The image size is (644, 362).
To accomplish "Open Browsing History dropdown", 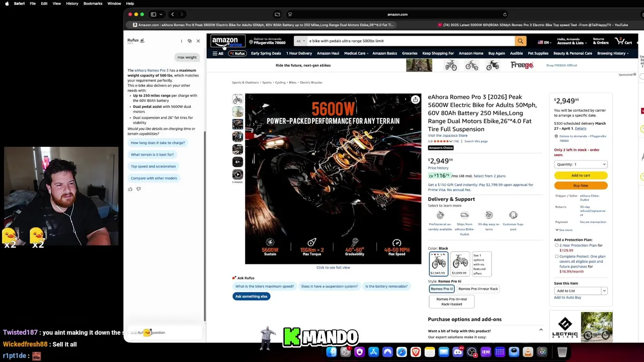I will point(613,53).
